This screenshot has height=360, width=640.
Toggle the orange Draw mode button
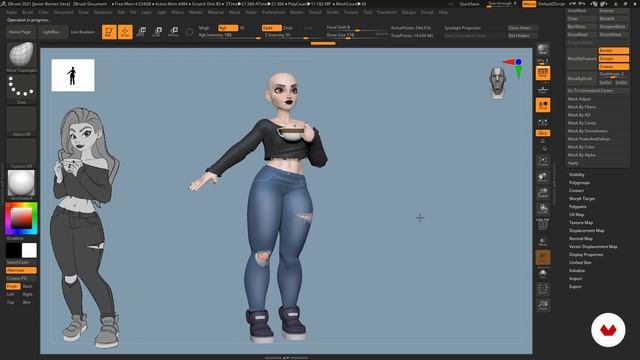125,32
